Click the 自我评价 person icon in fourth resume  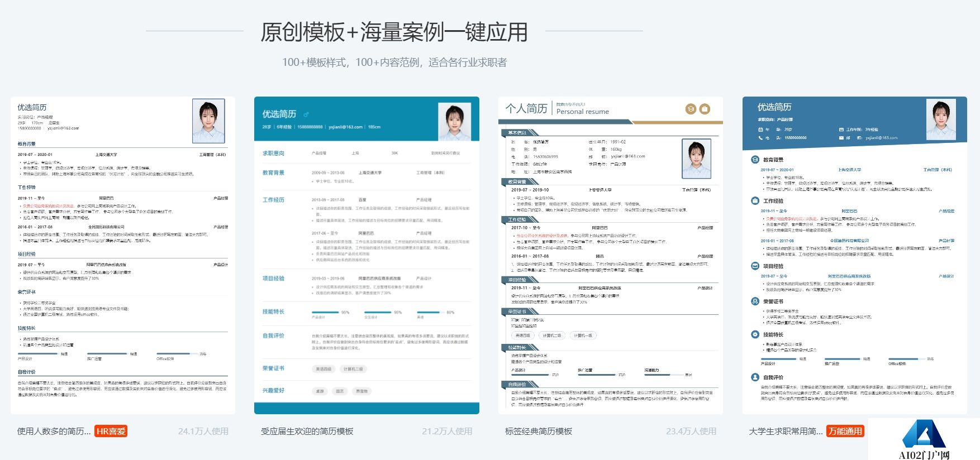point(755,377)
